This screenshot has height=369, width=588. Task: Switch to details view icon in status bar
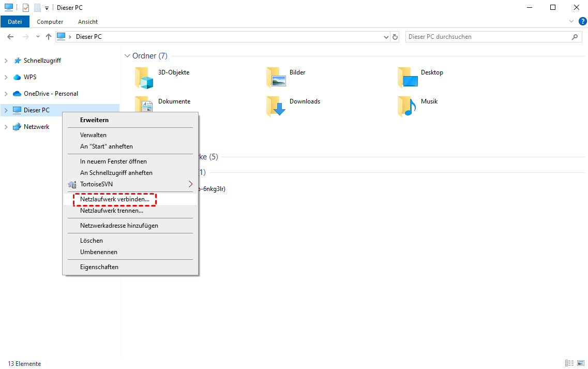[x=569, y=363]
